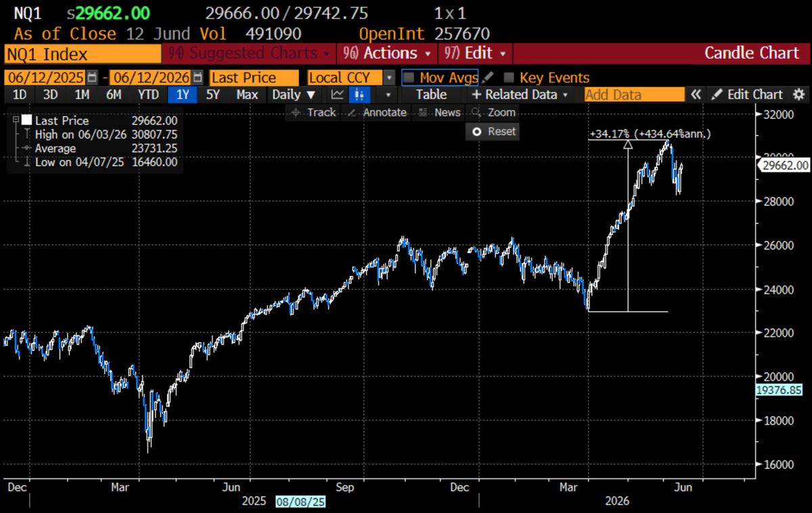Switch to Table view
The height and width of the screenshot is (513, 812).
point(431,95)
